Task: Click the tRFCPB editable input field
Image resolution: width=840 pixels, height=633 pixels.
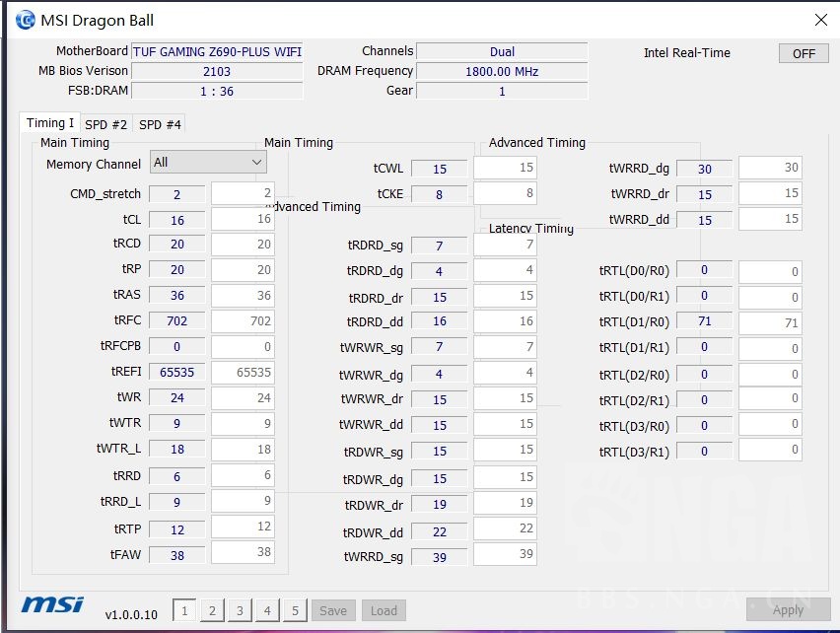Action: [243, 347]
